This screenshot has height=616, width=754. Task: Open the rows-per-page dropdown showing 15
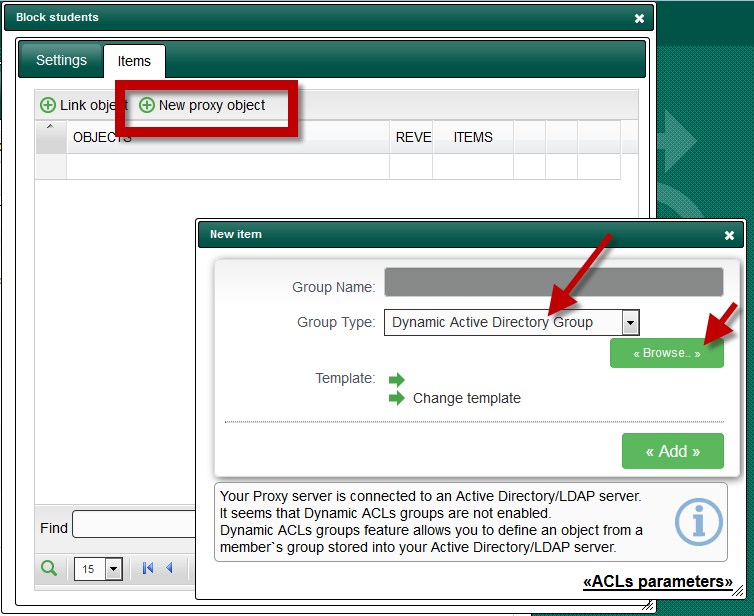pyautogui.click(x=98, y=569)
